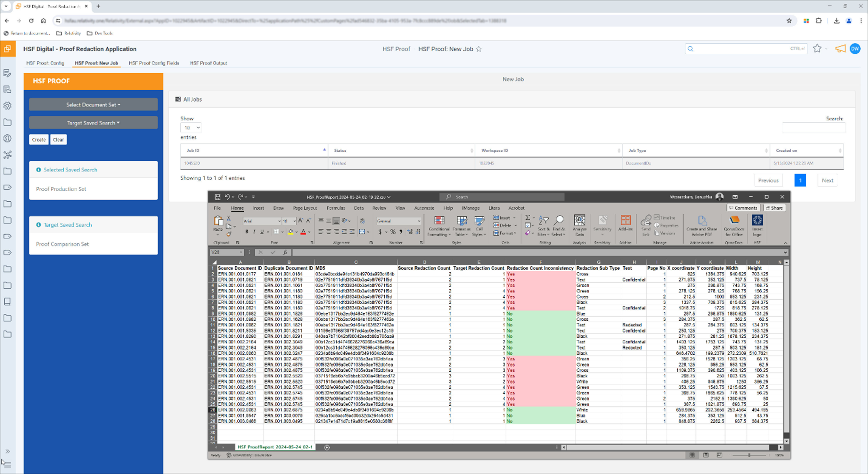Click the Create button
Screen dimensions: 868x474
[39, 139]
